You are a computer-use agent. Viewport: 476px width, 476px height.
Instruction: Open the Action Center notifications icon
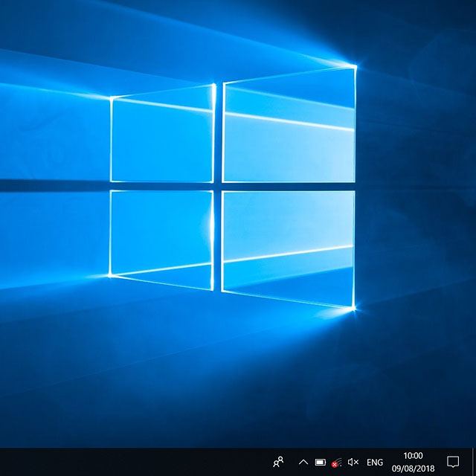tap(453, 462)
